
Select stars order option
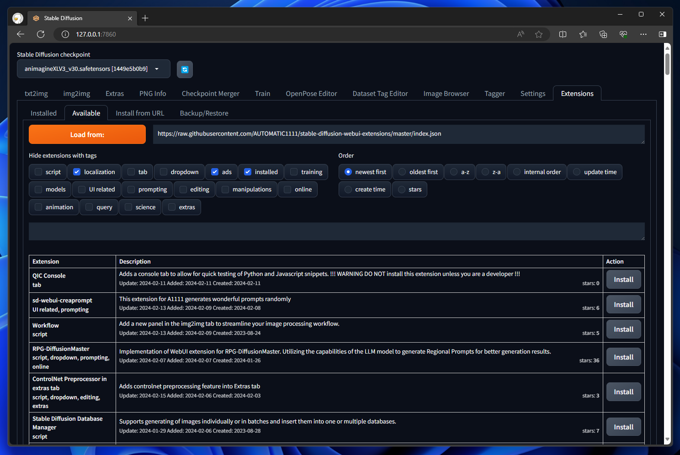(x=402, y=190)
